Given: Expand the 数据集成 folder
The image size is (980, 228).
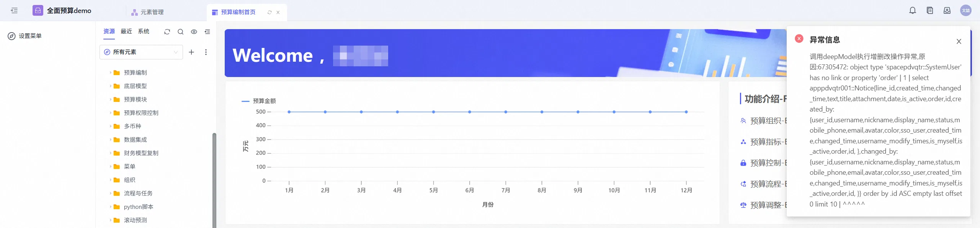Looking at the screenshot, I should click(111, 139).
